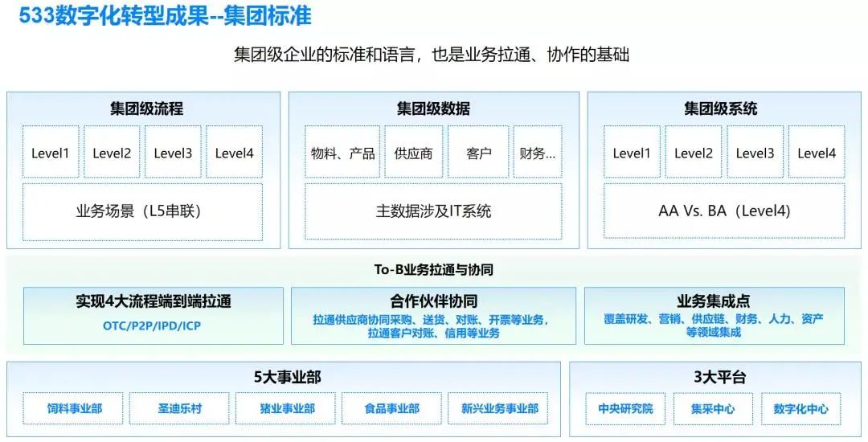Screen dimensions: 868x442
Task: Select Level4 box under 集团级流程
Action: pyautogui.click(x=234, y=152)
